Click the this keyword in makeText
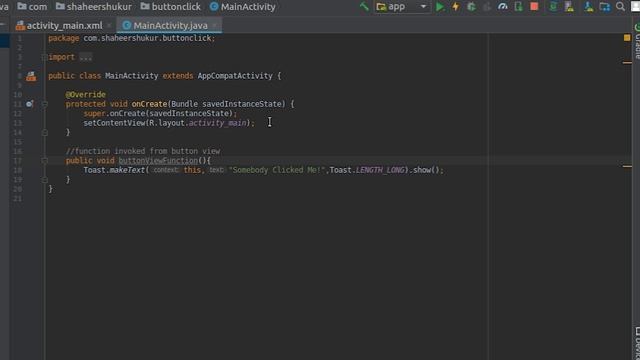 pyautogui.click(x=192, y=170)
